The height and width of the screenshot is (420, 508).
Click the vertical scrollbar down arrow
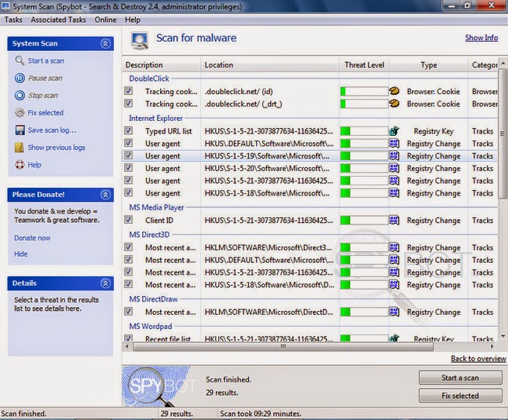(x=503, y=336)
